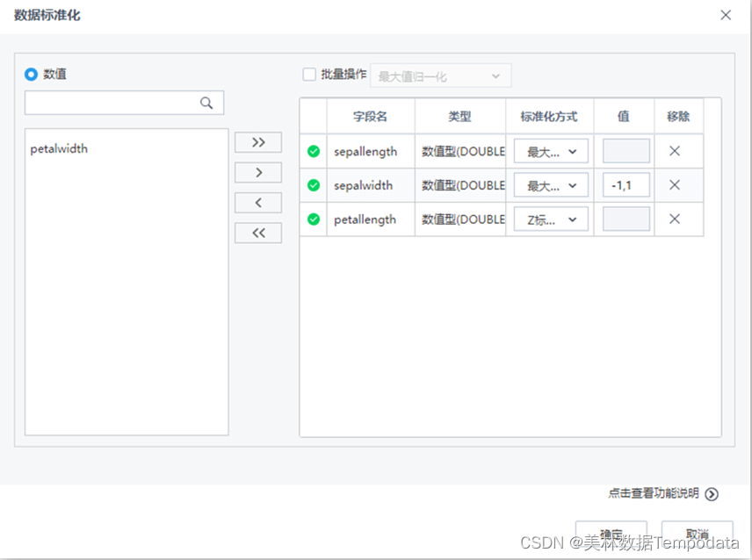
Task: Remove the sepallength row
Action: pos(675,151)
